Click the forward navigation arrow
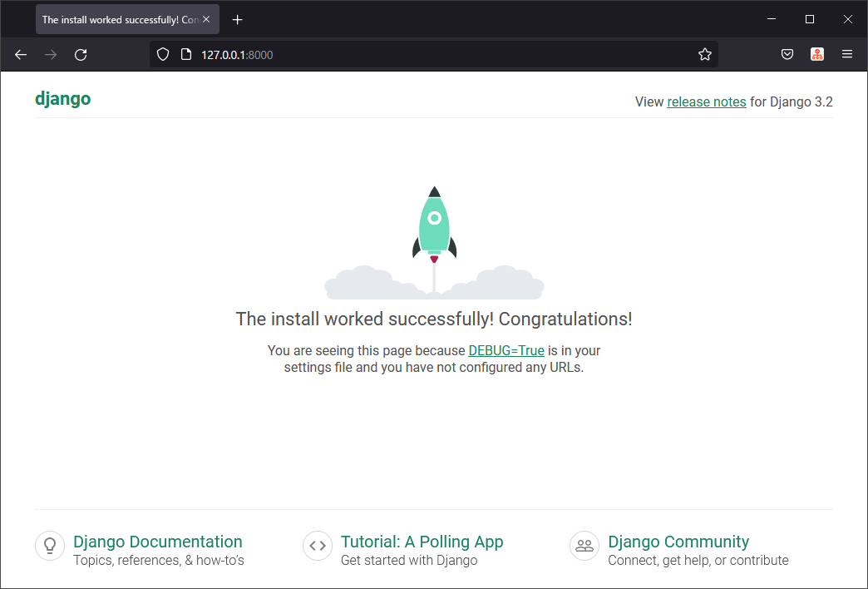Viewport: 868px width, 589px height. [x=51, y=54]
